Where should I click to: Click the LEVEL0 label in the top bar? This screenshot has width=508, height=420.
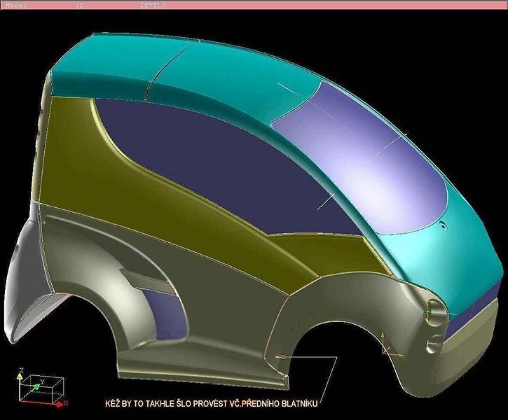pyautogui.click(x=153, y=5)
